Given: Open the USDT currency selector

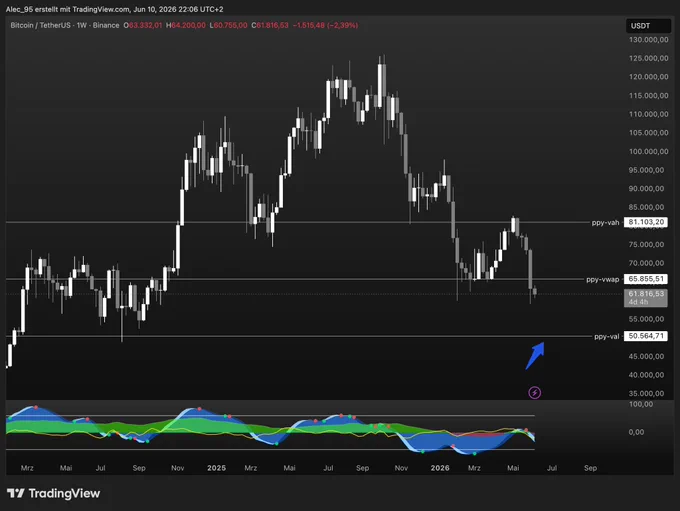Looking at the screenshot, I should 648,26.
